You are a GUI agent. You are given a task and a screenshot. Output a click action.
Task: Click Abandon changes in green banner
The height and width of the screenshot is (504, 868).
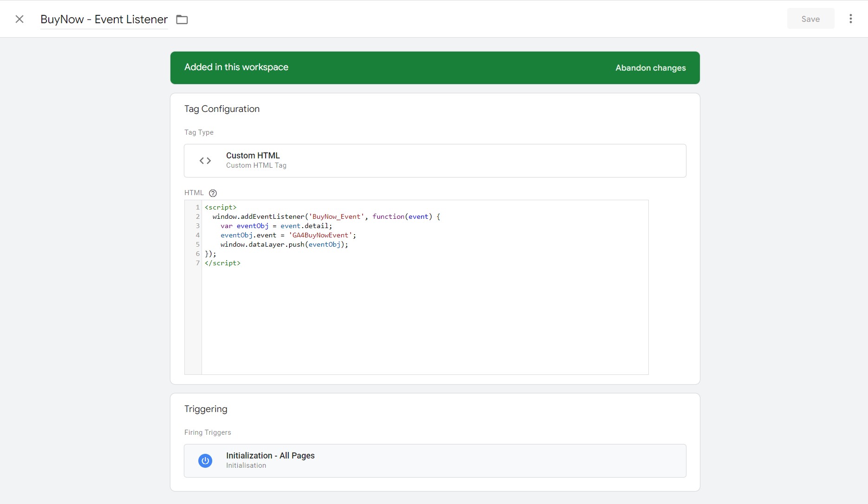pyautogui.click(x=650, y=68)
